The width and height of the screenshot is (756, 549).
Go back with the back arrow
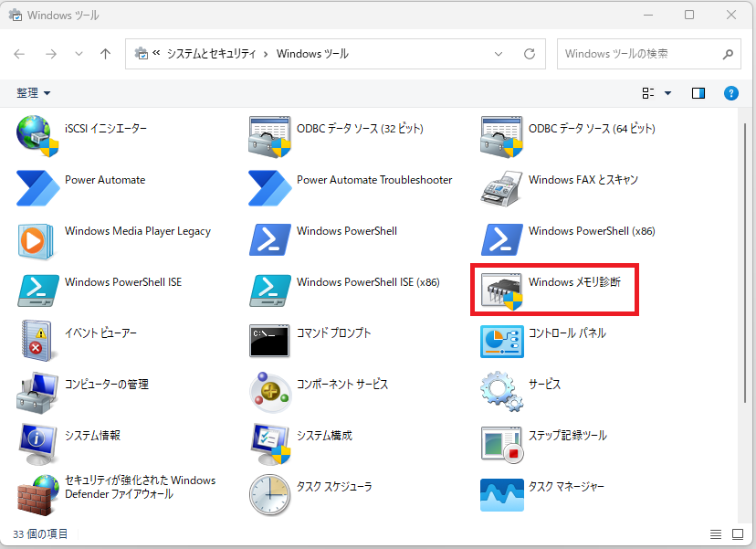click(x=19, y=54)
